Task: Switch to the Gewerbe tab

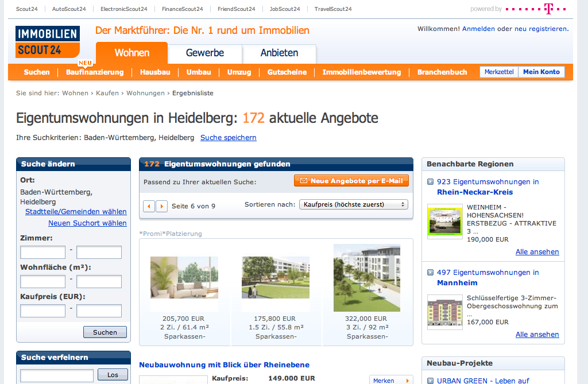Action: 205,53
